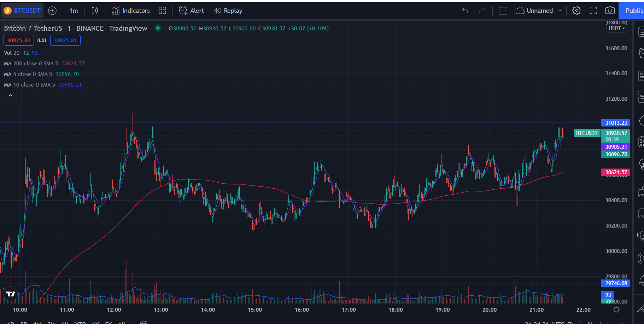Click the open value O30900.50 in the legend

(182, 28)
